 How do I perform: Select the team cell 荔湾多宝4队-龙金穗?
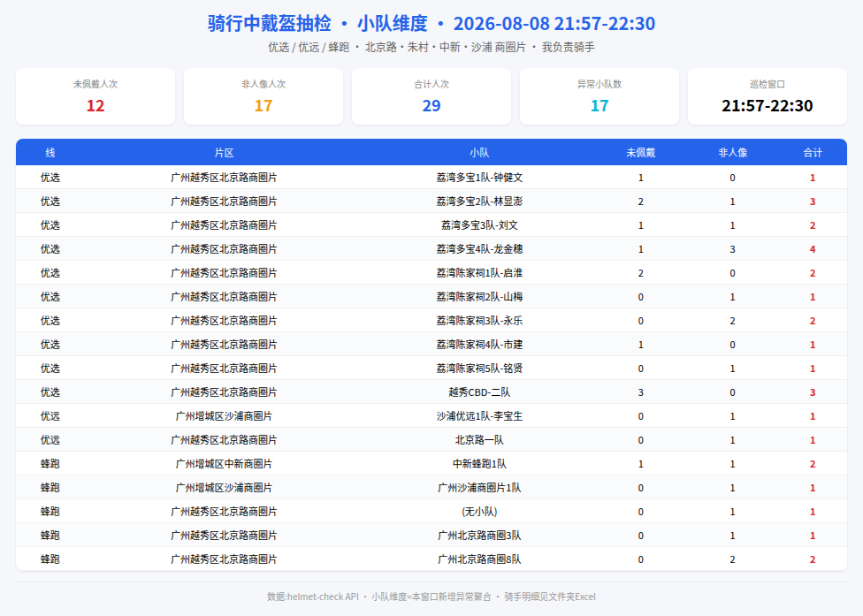pyautogui.click(x=479, y=249)
